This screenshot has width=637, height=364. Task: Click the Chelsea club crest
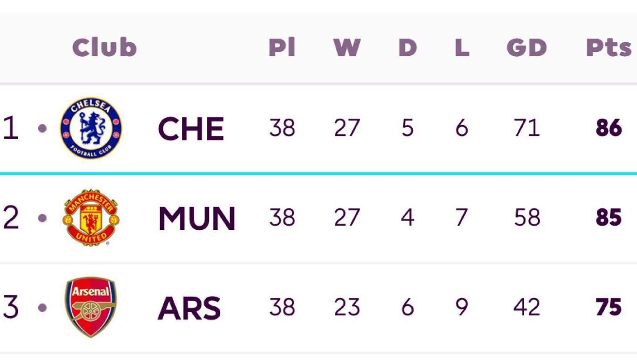pos(91,128)
